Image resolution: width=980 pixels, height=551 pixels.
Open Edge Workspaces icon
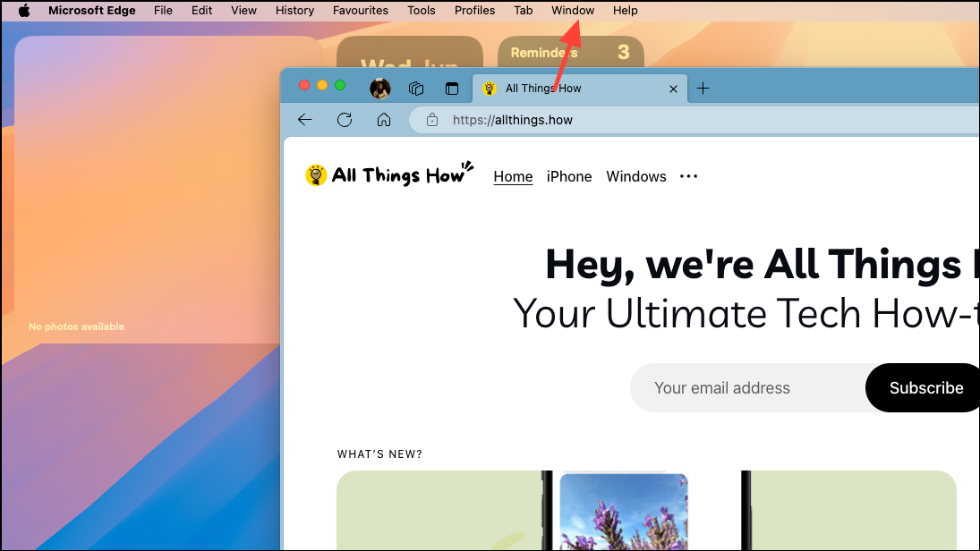tap(415, 88)
